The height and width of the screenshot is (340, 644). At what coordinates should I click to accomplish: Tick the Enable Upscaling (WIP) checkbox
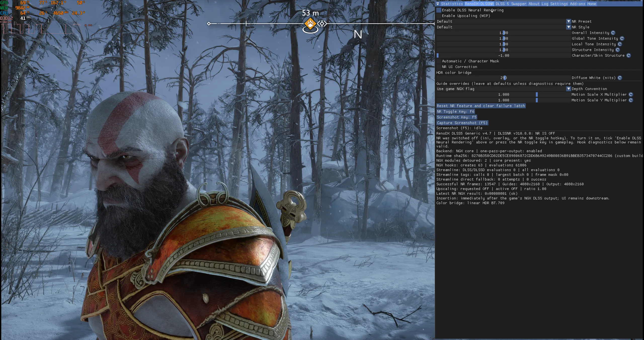point(439,16)
